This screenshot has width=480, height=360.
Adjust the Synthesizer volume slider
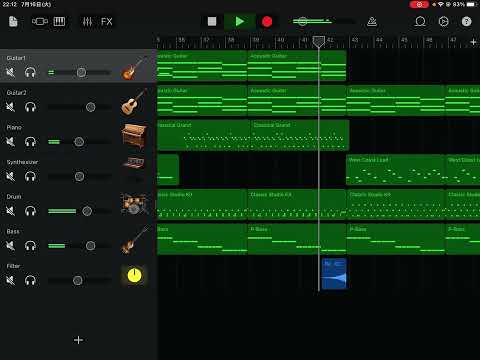79,176
